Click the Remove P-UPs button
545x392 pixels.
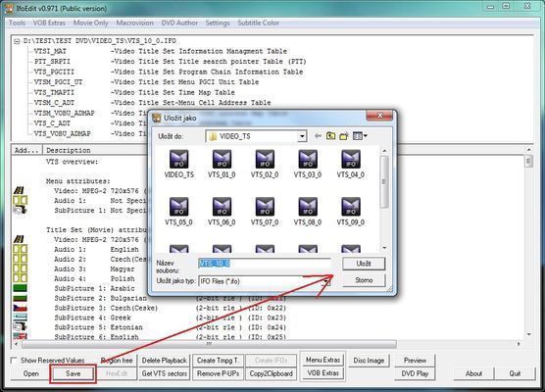point(219,373)
